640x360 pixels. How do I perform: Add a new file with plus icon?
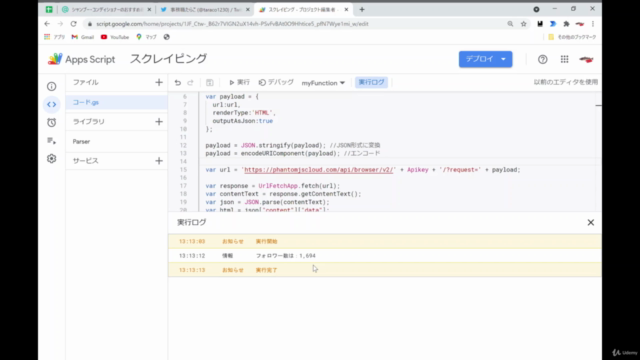[159, 82]
